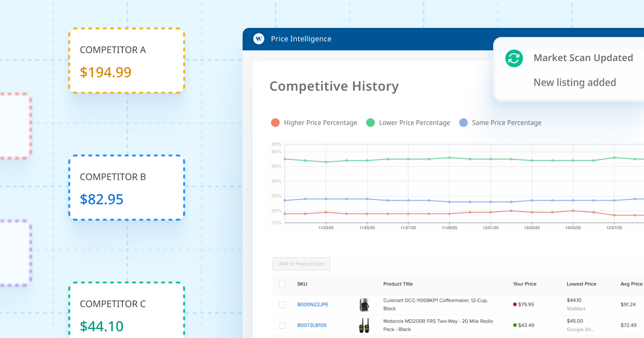Select the blue Same Price Percentage legend dot
Image resolution: width=644 pixels, height=338 pixels.
[x=463, y=122]
